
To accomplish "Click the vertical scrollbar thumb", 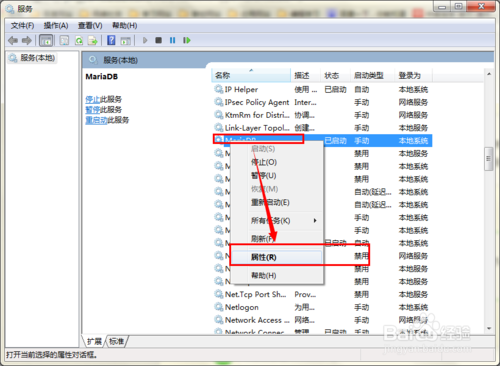I will point(489,159).
